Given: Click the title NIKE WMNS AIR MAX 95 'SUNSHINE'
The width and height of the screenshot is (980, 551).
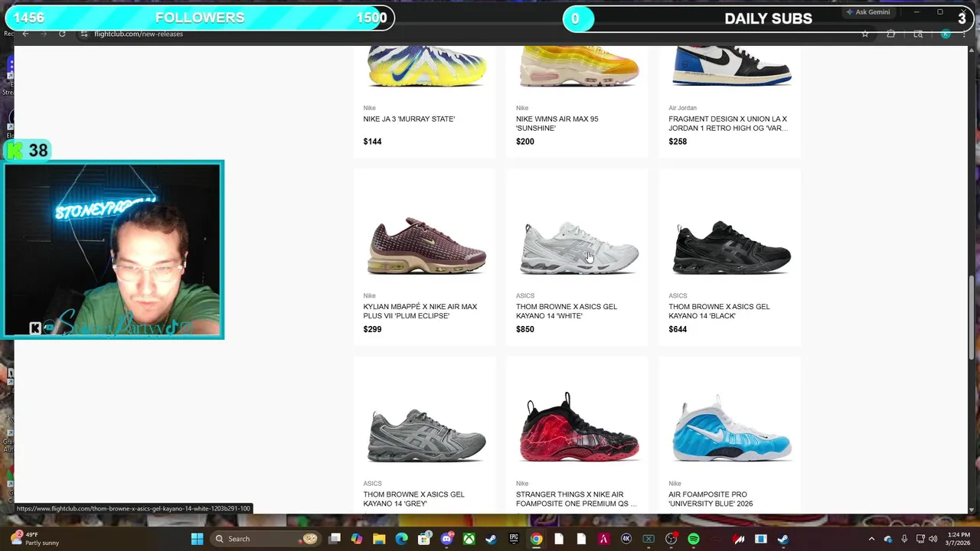Looking at the screenshot, I should coord(557,124).
